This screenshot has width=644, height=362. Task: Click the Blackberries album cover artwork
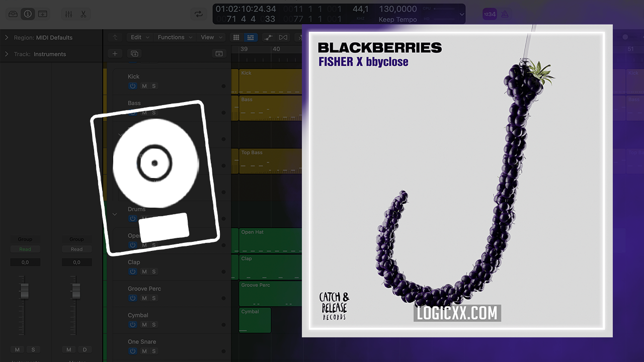[x=457, y=181]
